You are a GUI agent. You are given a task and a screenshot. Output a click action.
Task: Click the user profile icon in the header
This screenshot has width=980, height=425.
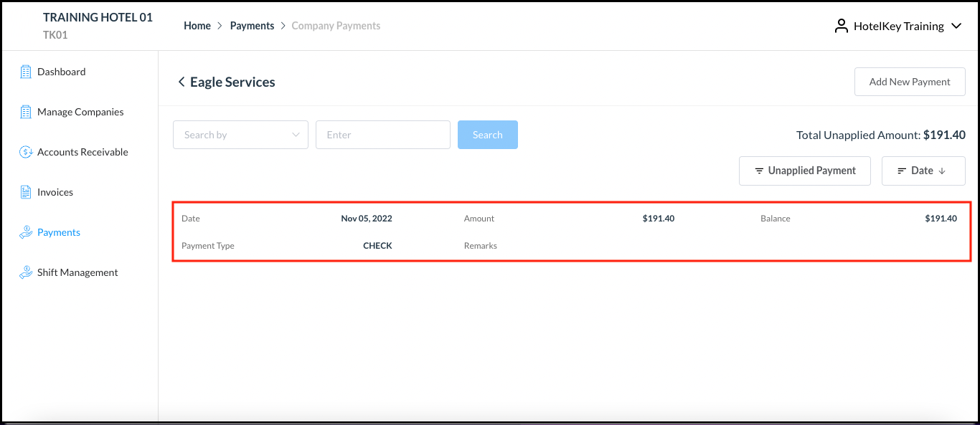tap(841, 26)
